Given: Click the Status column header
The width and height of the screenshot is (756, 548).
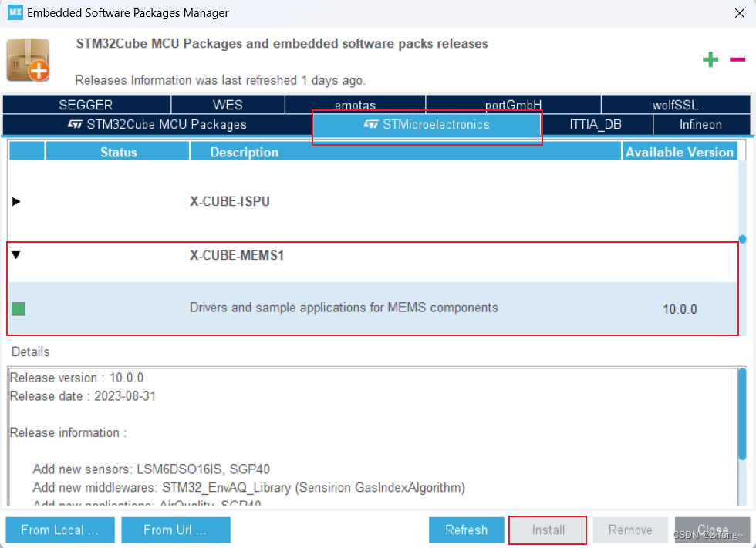Looking at the screenshot, I should [x=117, y=152].
